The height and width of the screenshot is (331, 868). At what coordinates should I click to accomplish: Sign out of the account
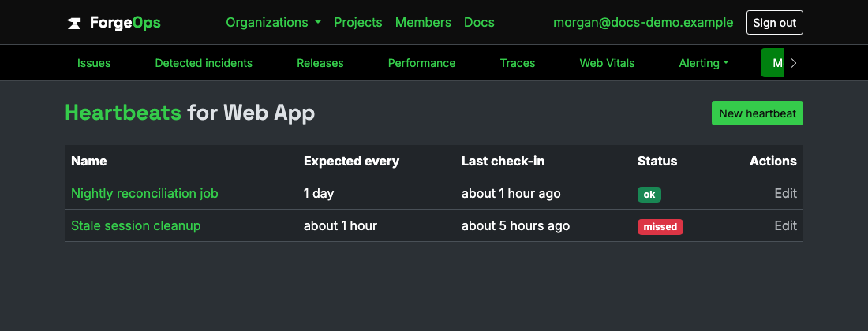point(774,23)
